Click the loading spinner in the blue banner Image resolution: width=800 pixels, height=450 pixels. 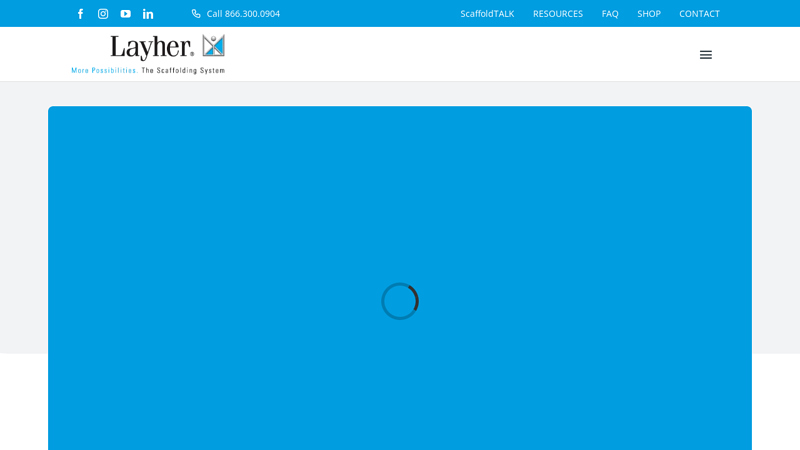pyautogui.click(x=400, y=301)
